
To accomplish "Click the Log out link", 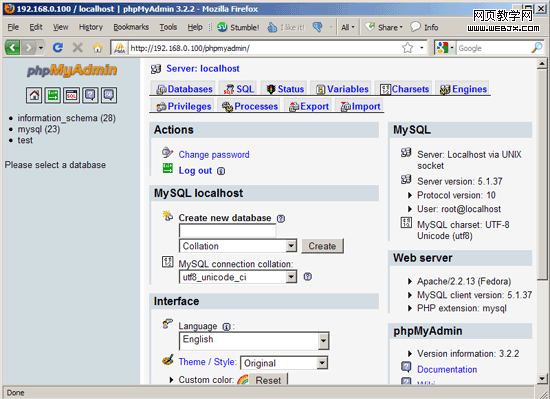I will tap(195, 171).
